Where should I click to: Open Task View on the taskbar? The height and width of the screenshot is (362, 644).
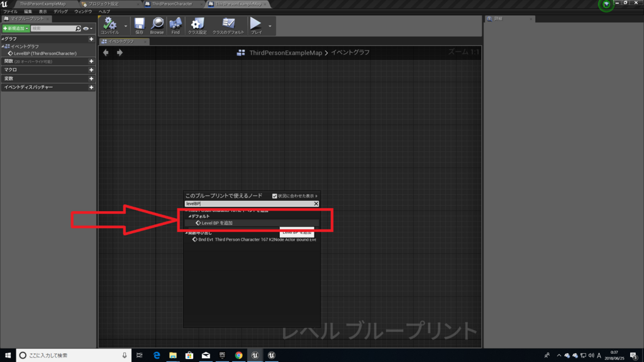(140, 356)
